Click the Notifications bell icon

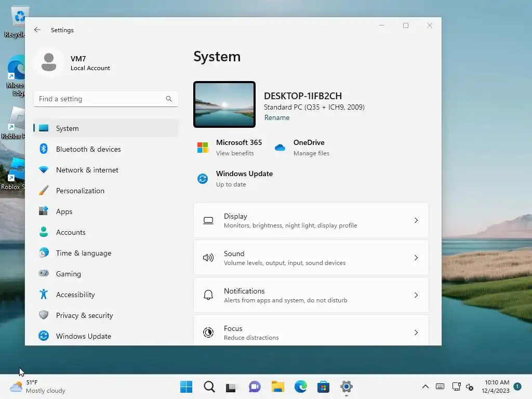click(208, 295)
